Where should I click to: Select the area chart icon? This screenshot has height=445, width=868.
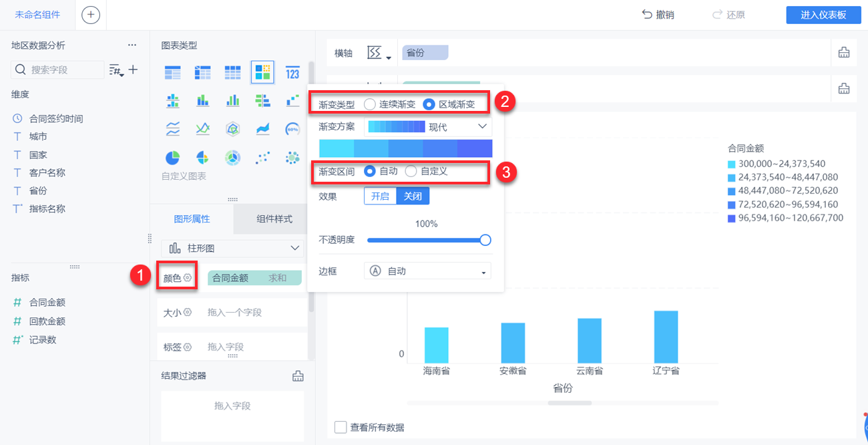click(262, 129)
